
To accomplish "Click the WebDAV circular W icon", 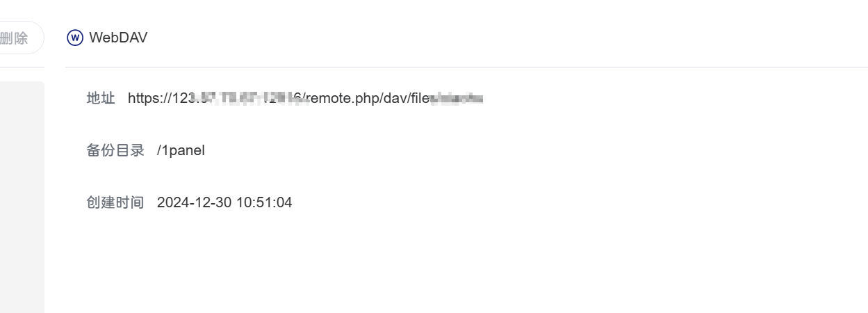I will click(x=75, y=38).
